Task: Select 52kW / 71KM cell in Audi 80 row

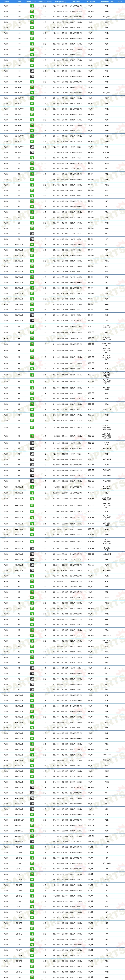Action: 75,158
